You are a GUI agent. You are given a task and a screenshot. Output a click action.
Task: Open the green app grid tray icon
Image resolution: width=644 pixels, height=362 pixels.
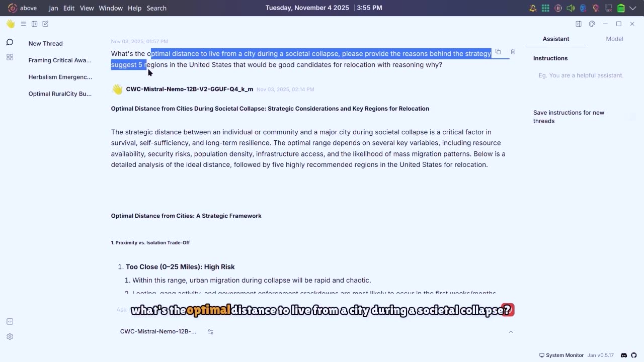[x=545, y=8]
